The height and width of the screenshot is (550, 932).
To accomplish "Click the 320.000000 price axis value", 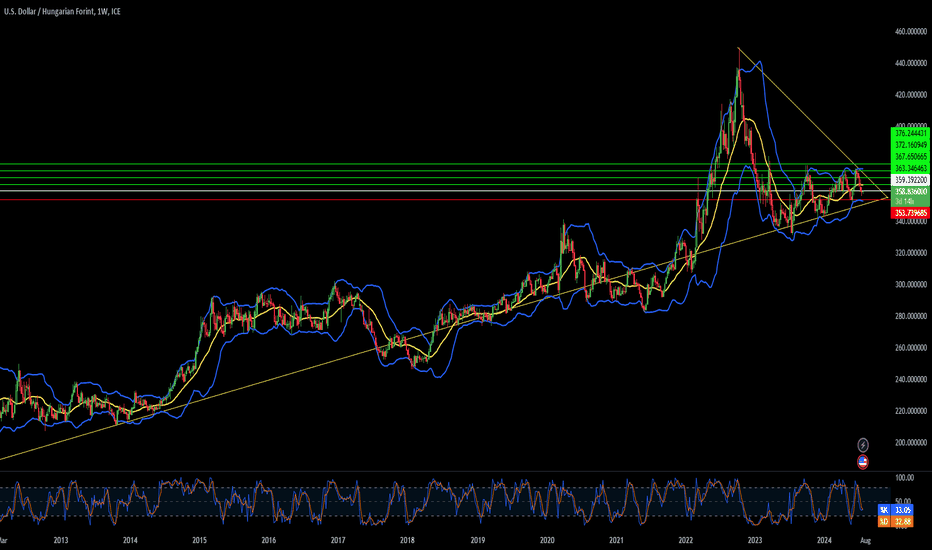I will click(911, 253).
